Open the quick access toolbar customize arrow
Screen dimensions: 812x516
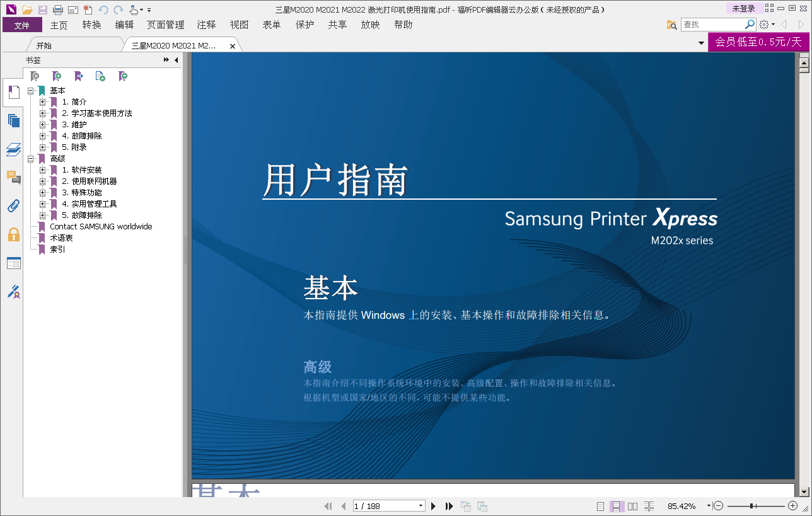tap(149, 10)
